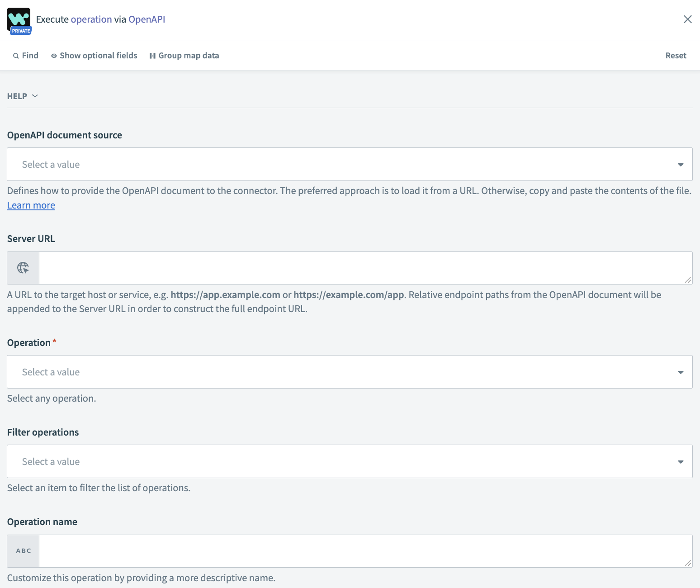
Task: Click the 'OpenAPI' link in the title
Action: 147,19
